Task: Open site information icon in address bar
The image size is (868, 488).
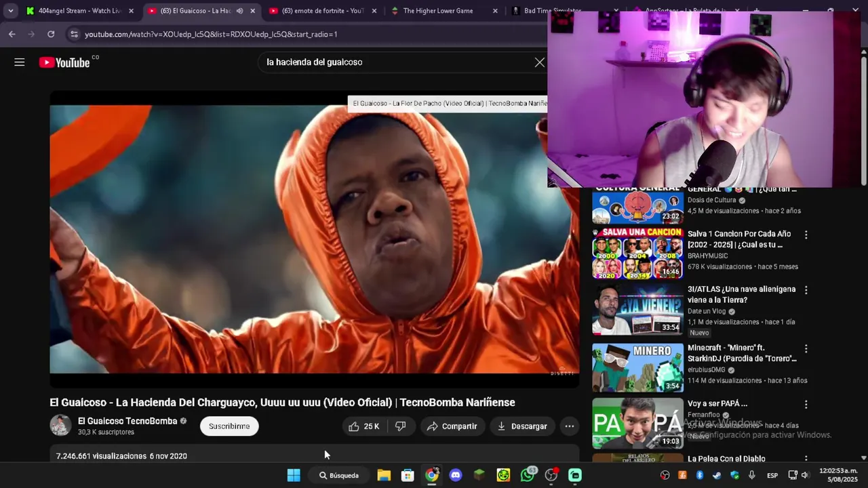Action: [x=74, y=34]
